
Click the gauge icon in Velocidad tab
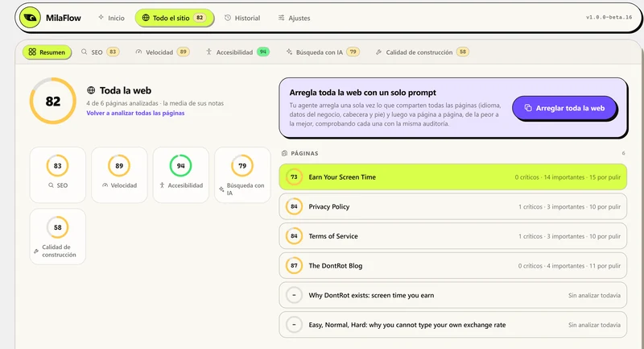coord(138,52)
